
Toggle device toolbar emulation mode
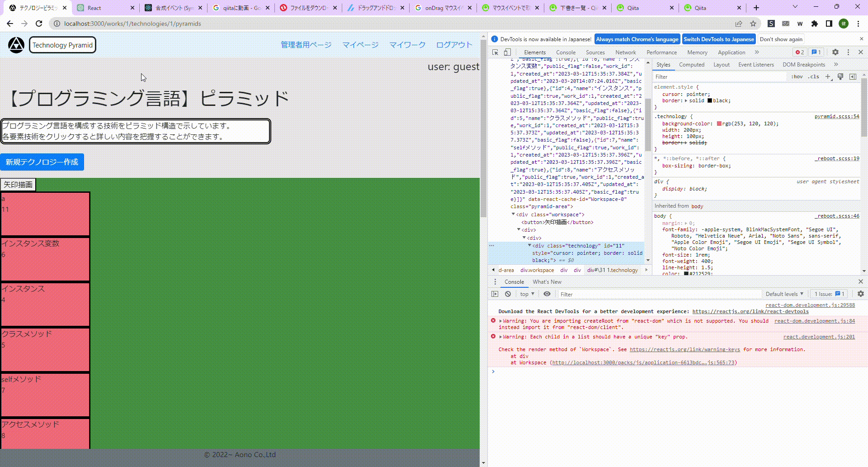(507, 52)
